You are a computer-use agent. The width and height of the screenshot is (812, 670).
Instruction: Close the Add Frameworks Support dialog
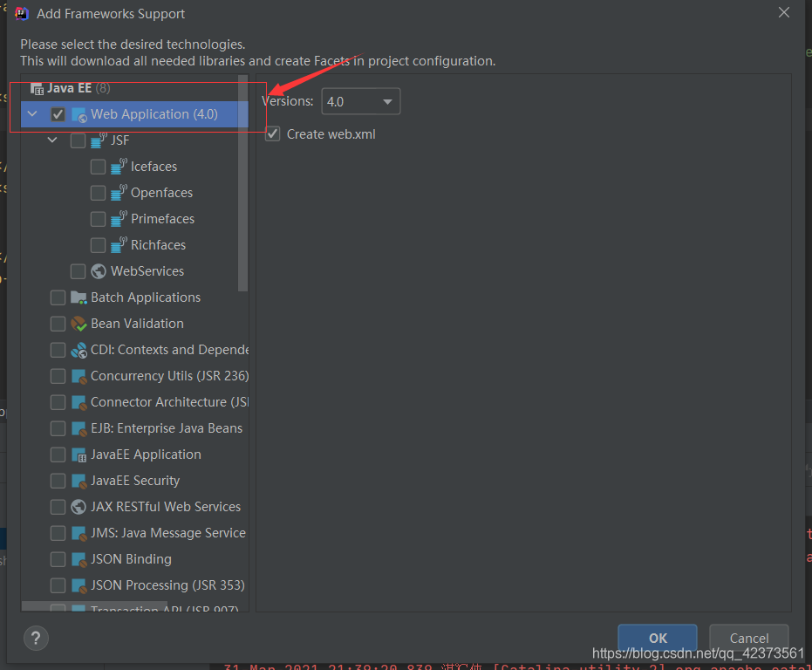pyautogui.click(x=784, y=12)
